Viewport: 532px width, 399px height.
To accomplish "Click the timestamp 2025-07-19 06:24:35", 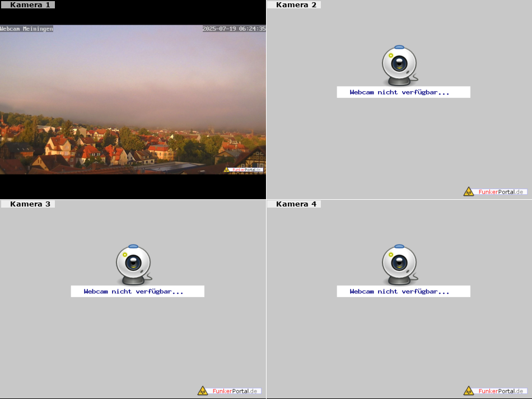I will click(234, 29).
